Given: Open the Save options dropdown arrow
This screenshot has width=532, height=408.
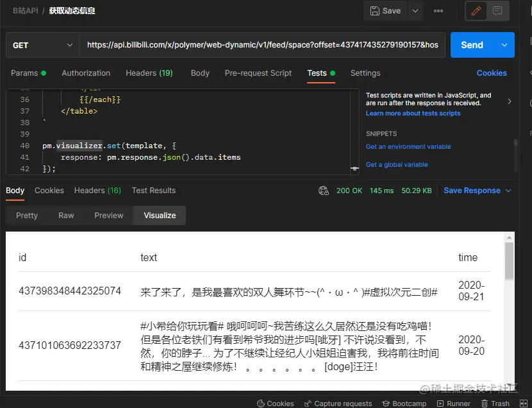Looking at the screenshot, I should [x=415, y=11].
